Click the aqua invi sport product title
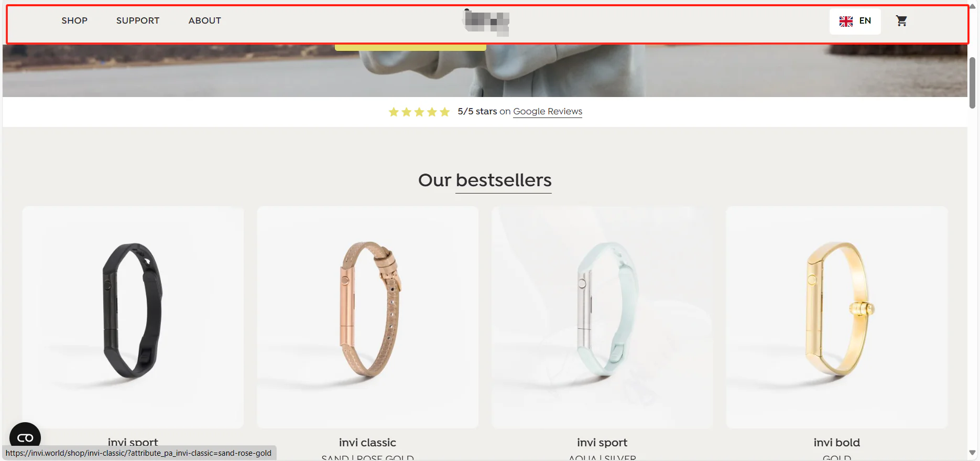This screenshot has width=980, height=461. 602,442
